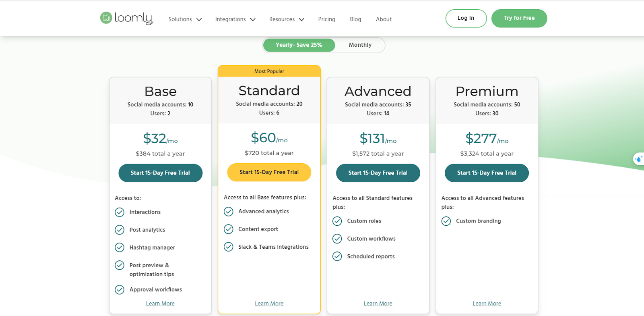Open Learn More link under Base plan

point(160,304)
